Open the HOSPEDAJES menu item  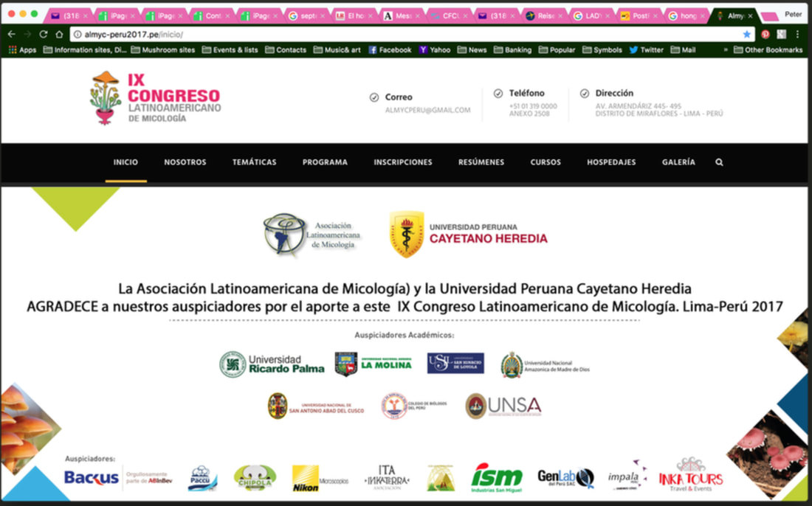(x=611, y=162)
